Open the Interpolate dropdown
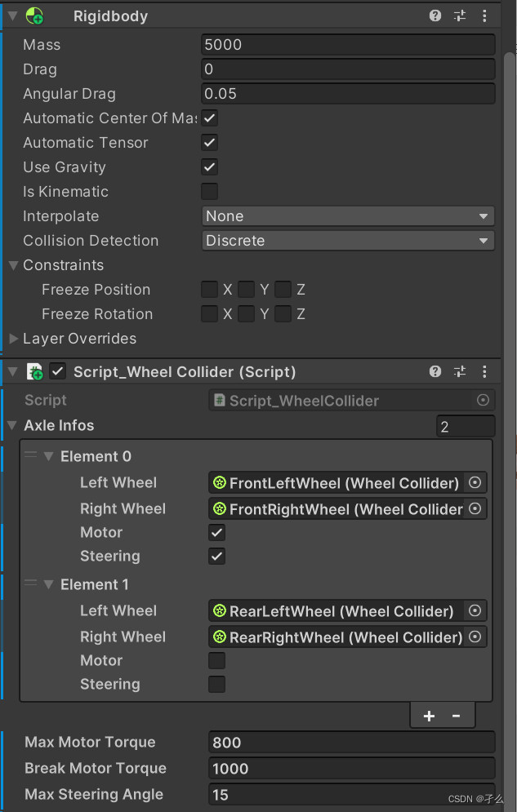Image resolution: width=517 pixels, height=812 pixels. tap(348, 216)
